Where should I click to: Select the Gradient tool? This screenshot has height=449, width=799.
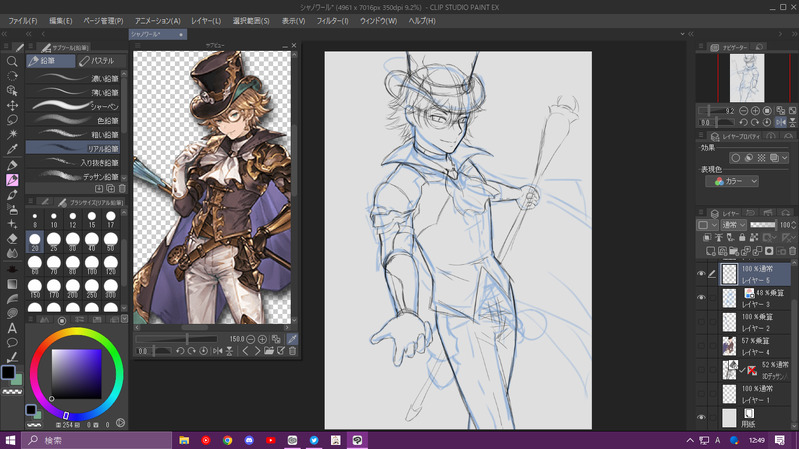[x=12, y=284]
